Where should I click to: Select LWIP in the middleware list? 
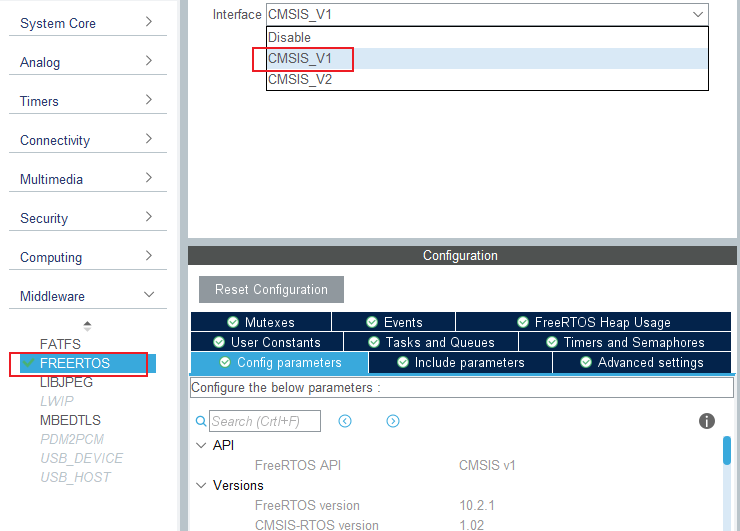[x=57, y=401]
